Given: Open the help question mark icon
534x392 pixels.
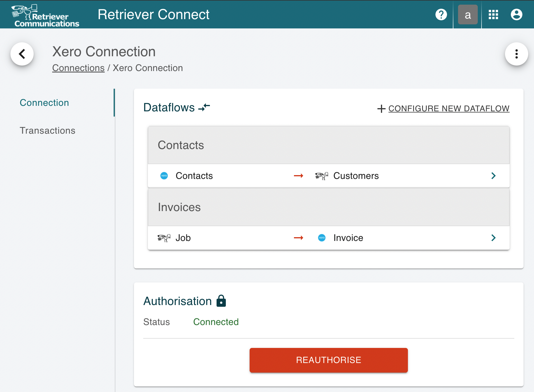Looking at the screenshot, I should coord(441,14).
